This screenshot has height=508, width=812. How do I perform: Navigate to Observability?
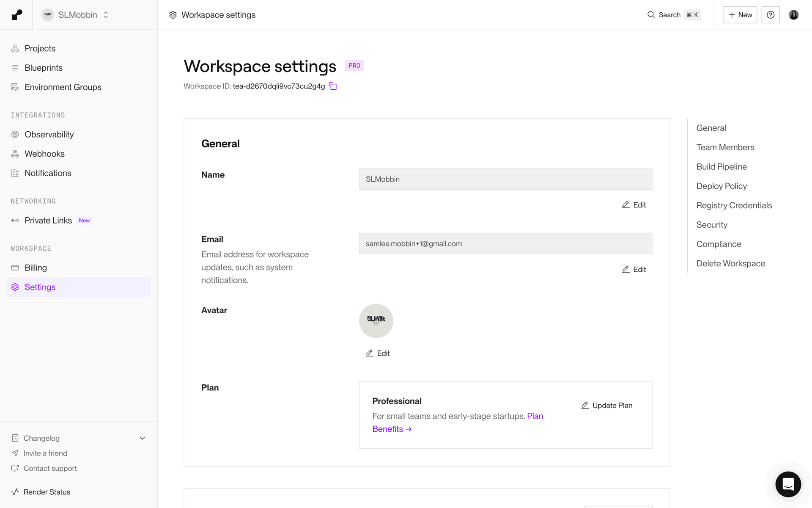[79, 135]
